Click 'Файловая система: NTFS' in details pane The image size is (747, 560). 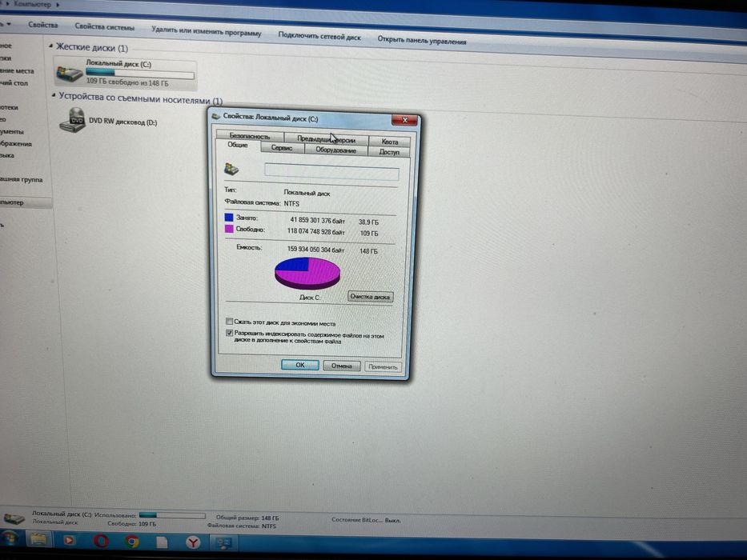click(242, 526)
